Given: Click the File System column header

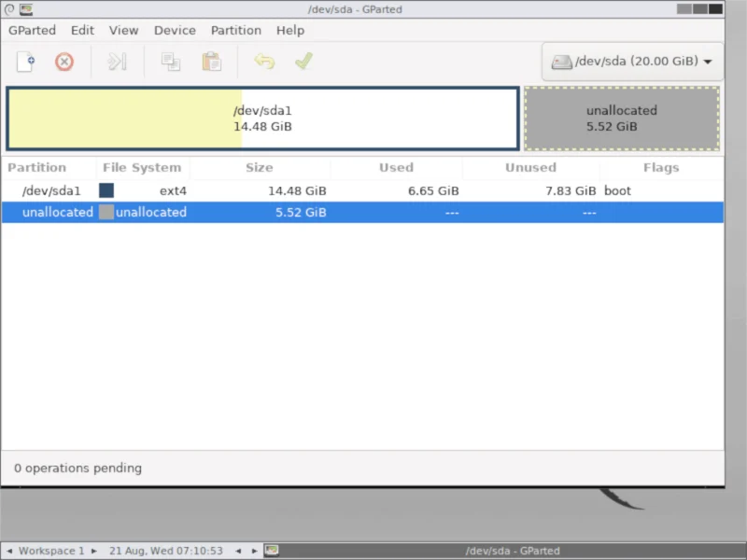Looking at the screenshot, I should 142,168.
